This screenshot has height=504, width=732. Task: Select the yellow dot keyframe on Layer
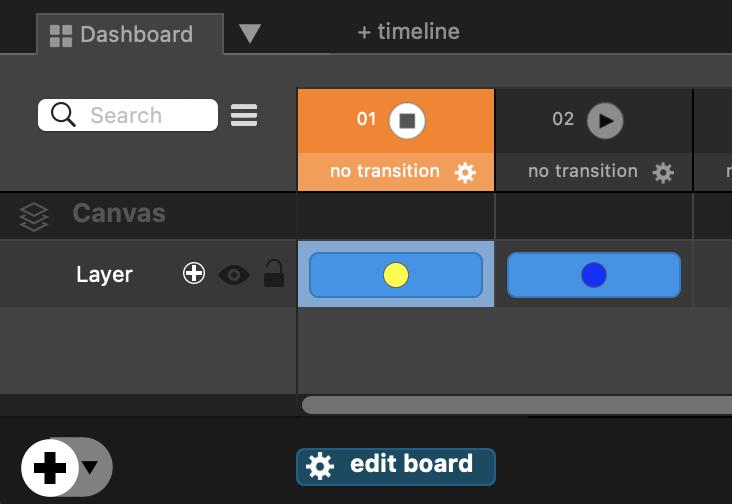coord(396,275)
